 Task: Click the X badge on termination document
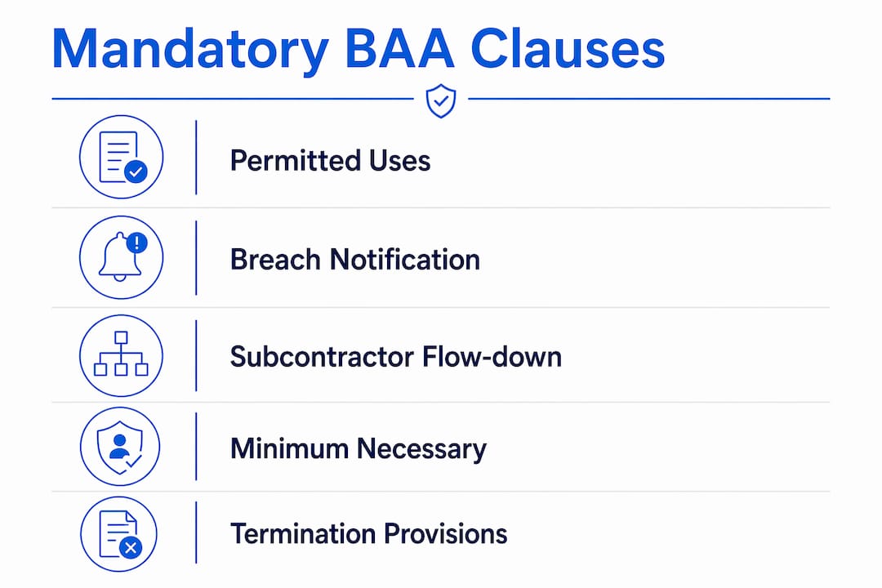[x=131, y=547]
